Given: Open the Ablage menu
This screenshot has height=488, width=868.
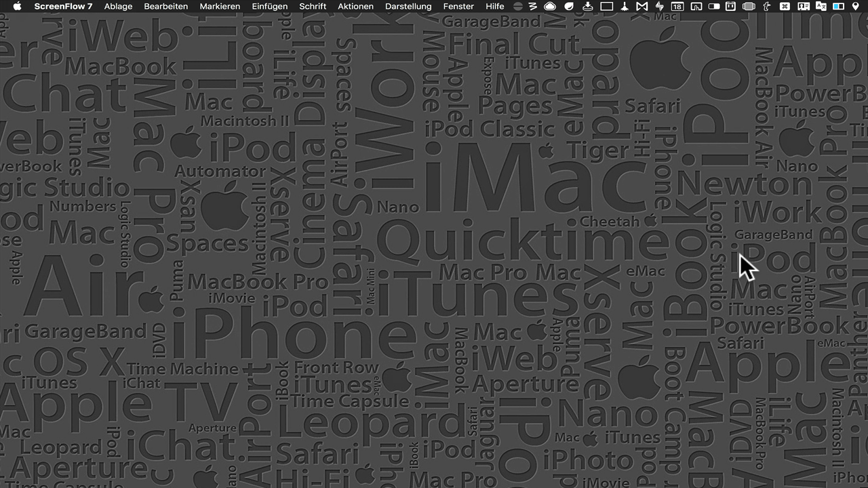Looking at the screenshot, I should 118,6.
